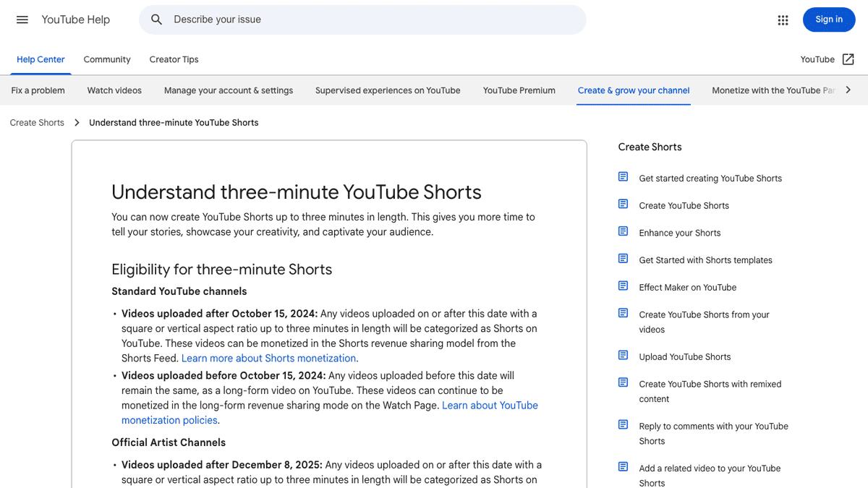Open YouTube Premium category
The height and width of the screenshot is (488, 868).
tap(519, 90)
